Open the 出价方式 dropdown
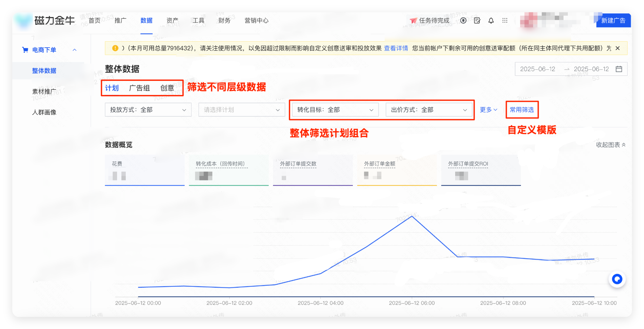Image resolution: width=644 pixels, height=329 pixels. (x=429, y=110)
